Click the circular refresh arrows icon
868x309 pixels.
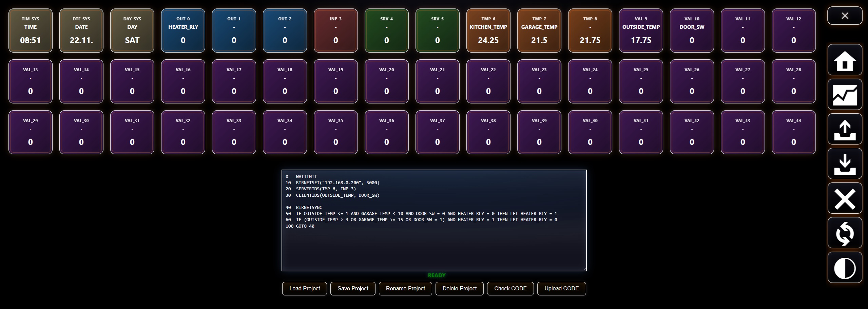pyautogui.click(x=845, y=233)
